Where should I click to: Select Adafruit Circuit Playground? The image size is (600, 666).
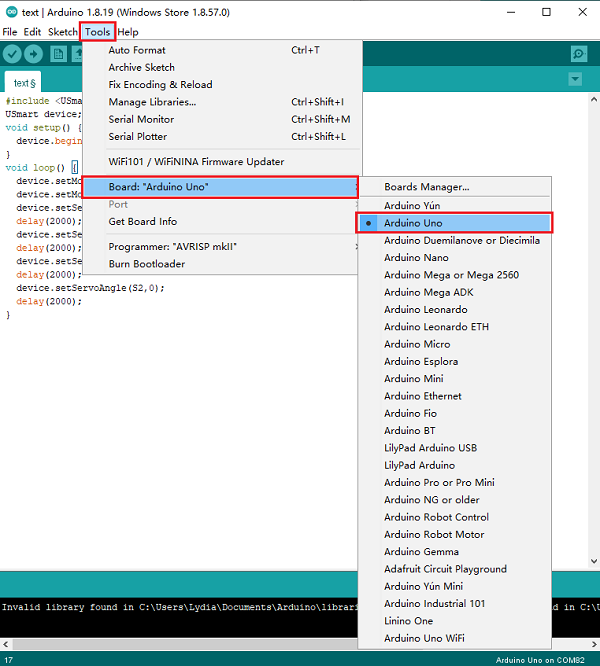pos(454,570)
